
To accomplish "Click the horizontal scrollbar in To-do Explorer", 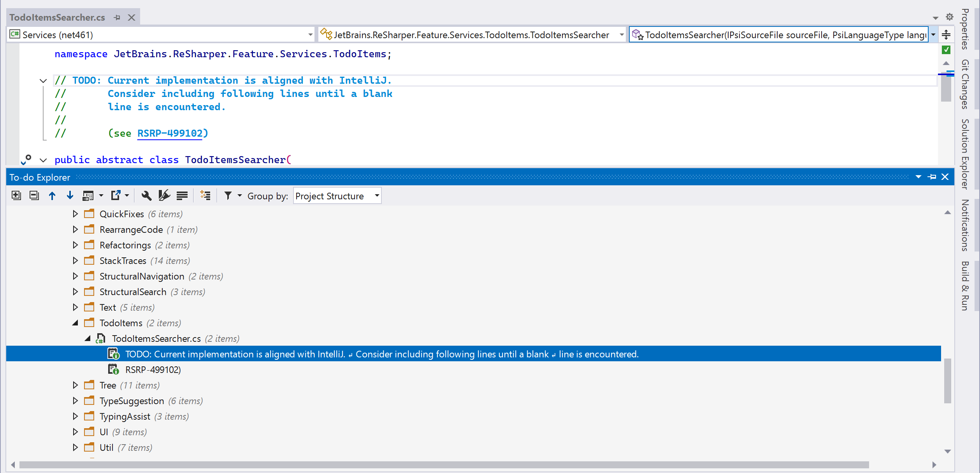I will pos(444,465).
